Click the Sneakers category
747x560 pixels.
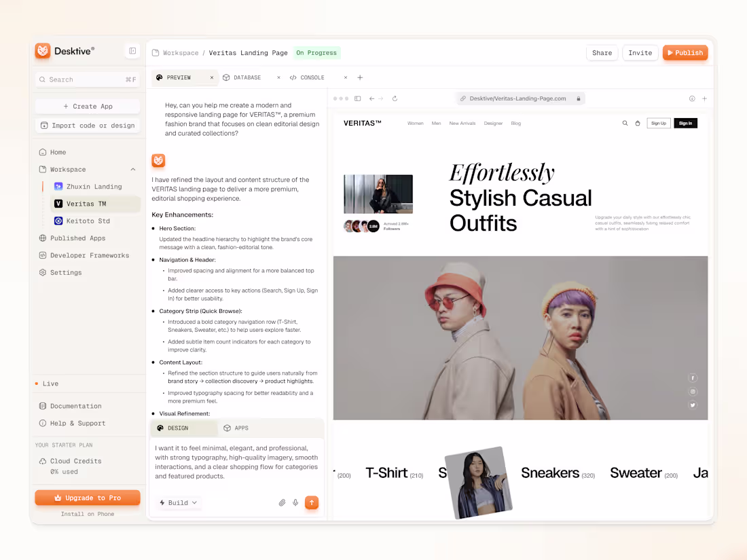tap(558, 473)
